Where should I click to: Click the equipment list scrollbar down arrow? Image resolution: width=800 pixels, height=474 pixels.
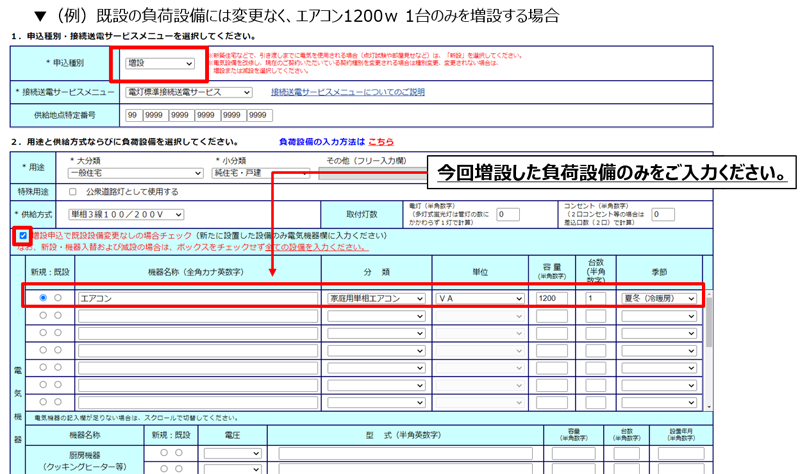point(709,407)
